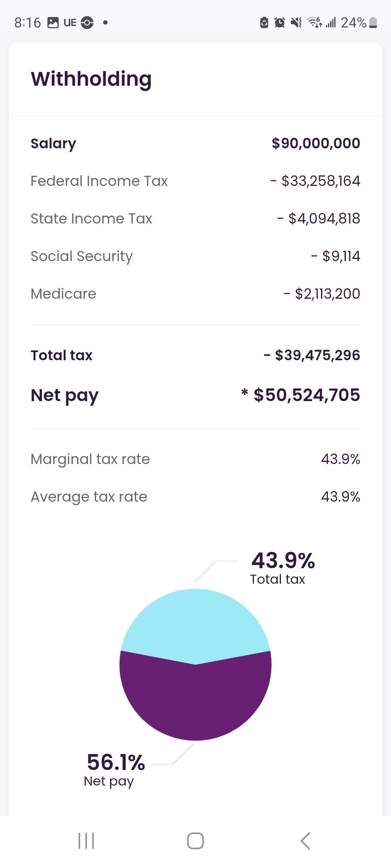Click the Net pay amount $50,524,705
Image resolution: width=391 pixels, height=868 pixels.
coord(306,395)
